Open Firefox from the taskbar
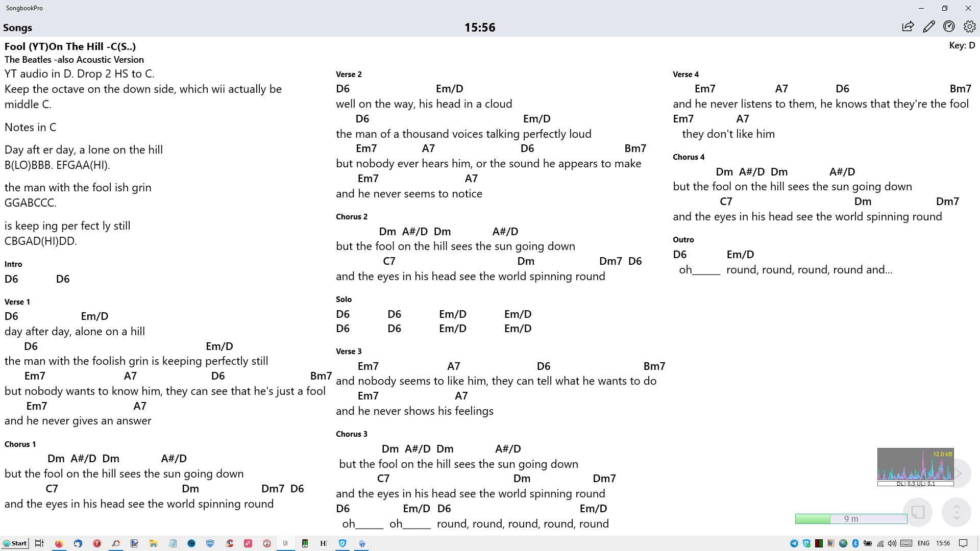 coord(59,543)
